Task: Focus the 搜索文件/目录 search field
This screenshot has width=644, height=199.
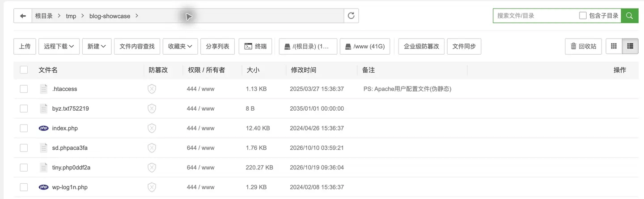Action: pos(534,16)
